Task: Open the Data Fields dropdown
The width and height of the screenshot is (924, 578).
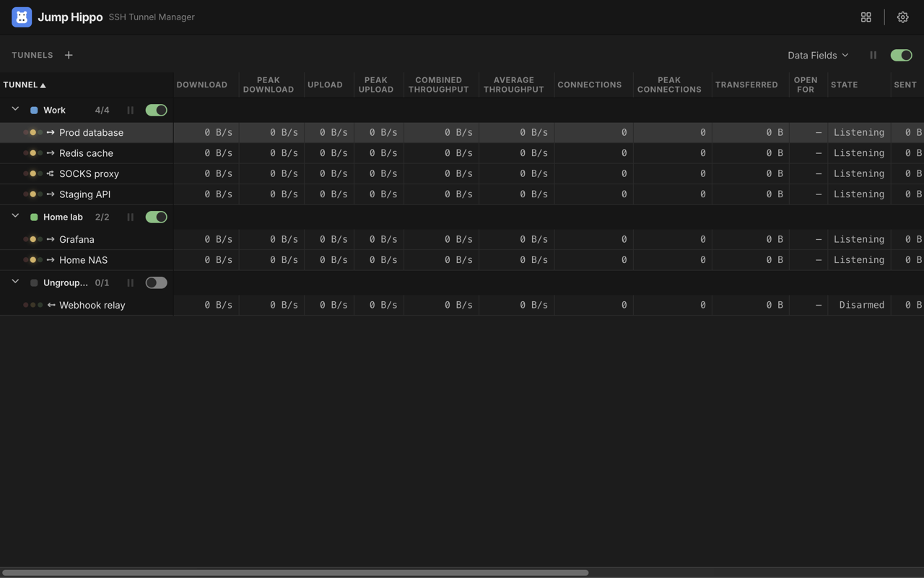Action: [818, 55]
